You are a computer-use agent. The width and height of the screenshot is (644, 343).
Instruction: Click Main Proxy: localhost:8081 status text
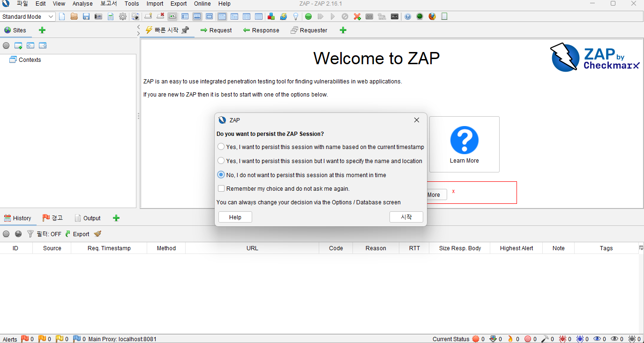click(122, 339)
